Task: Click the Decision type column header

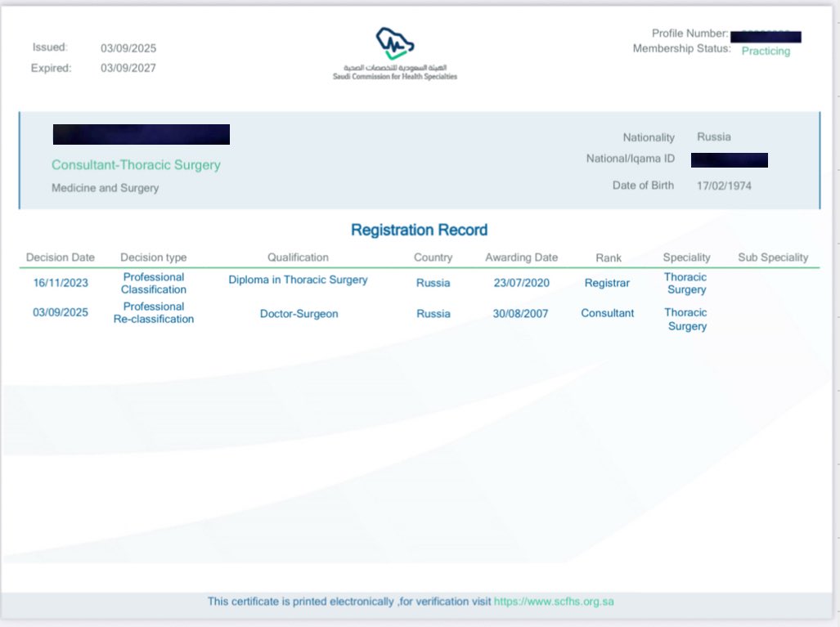Action: 153,257
